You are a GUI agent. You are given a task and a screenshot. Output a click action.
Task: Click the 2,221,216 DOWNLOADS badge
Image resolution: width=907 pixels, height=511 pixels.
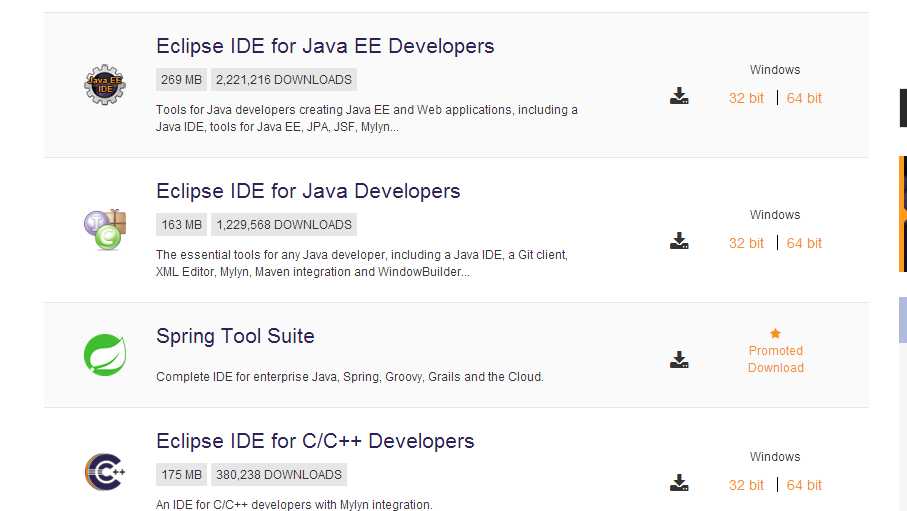(x=284, y=80)
